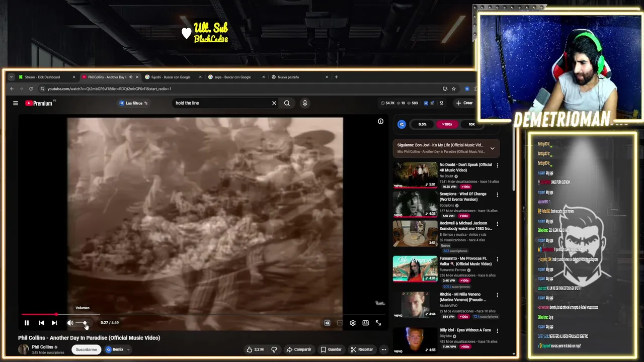This screenshot has height=362, width=644.
Task: Mute the Phil Collins tab audio icon
Action: (130, 77)
